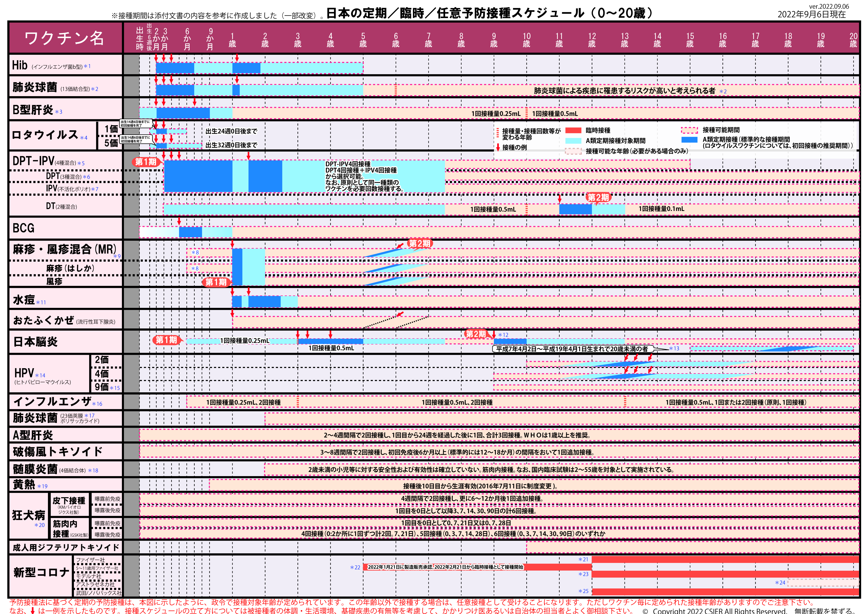Click the light cyan A類定期接種対象期間 swatch
The image size is (868, 614).
tap(573, 141)
